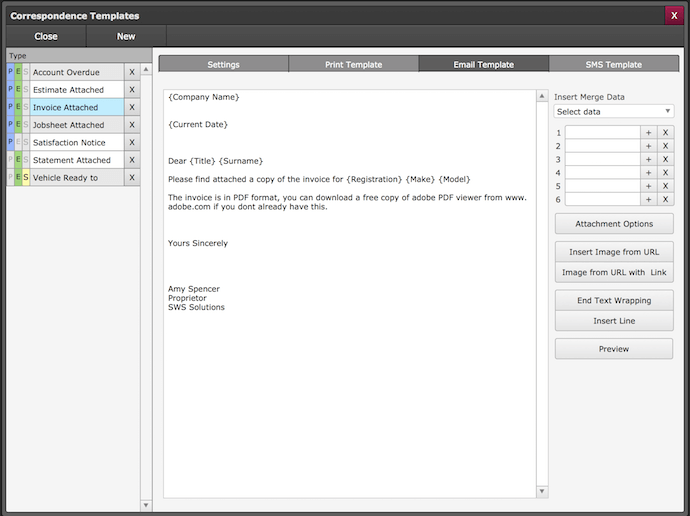Toggle the E flag for Jobsheet Attached
This screenshot has width=690, height=516.
(18, 125)
